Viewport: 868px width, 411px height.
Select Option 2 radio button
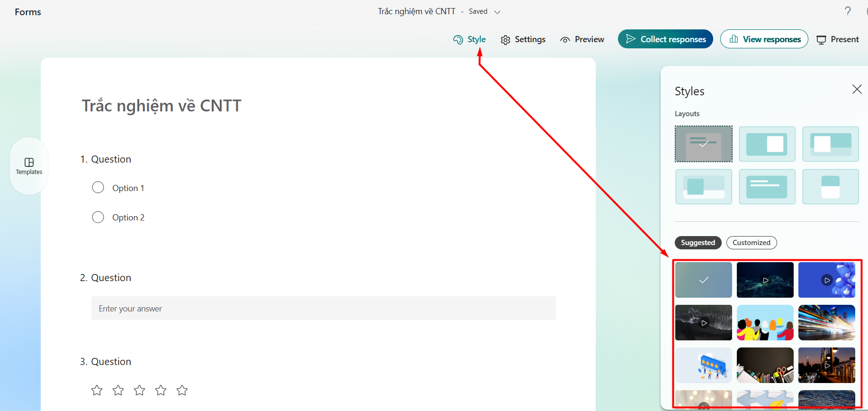98,217
